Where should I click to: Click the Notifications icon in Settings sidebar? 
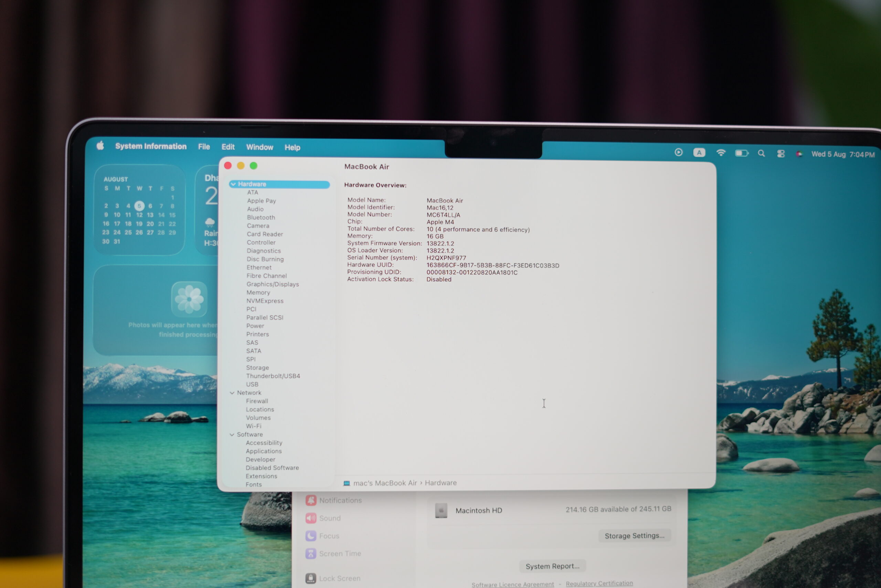[x=311, y=500]
